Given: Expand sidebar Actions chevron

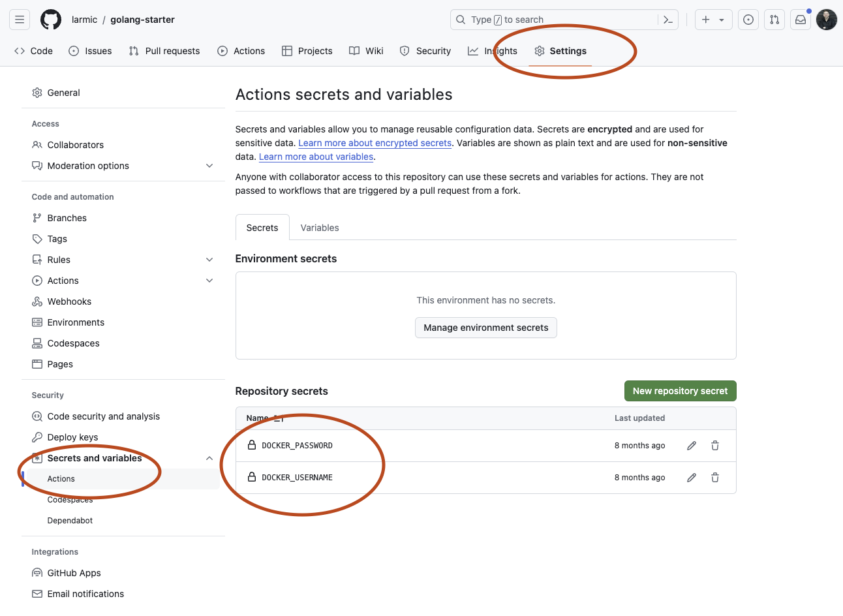Looking at the screenshot, I should click(209, 281).
